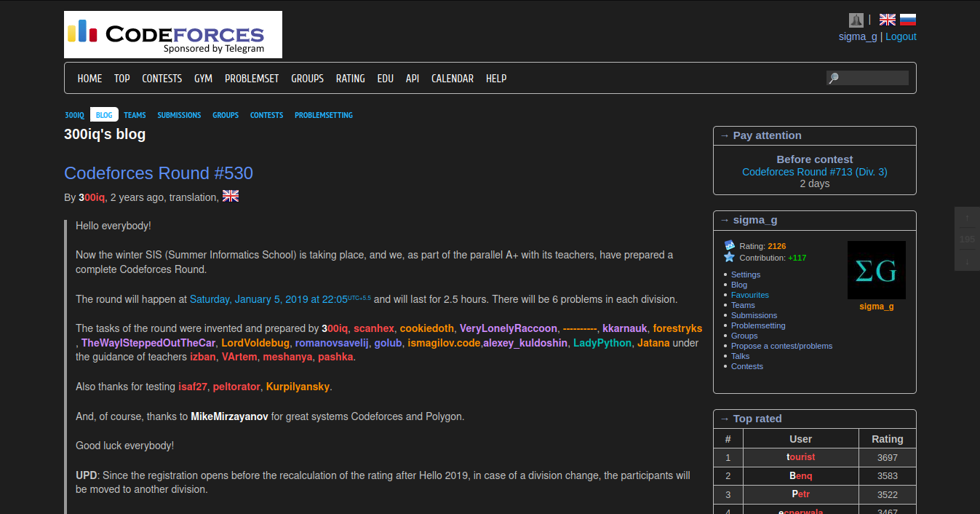Open Propose a contest/problems link

(x=781, y=346)
